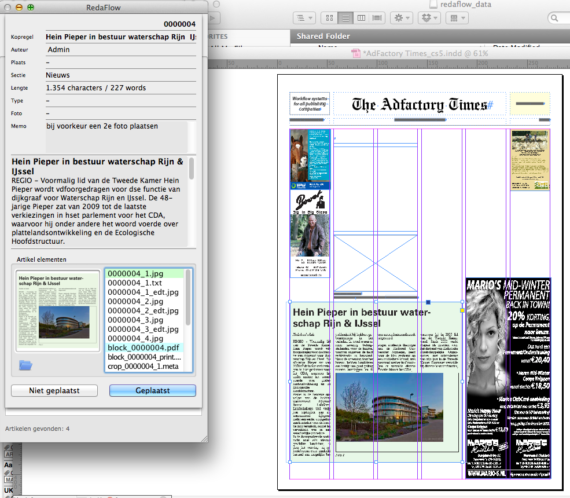The height and width of the screenshot is (498, 570).
Task: Switch Finder to Cover Flow view
Action: click(x=377, y=18)
